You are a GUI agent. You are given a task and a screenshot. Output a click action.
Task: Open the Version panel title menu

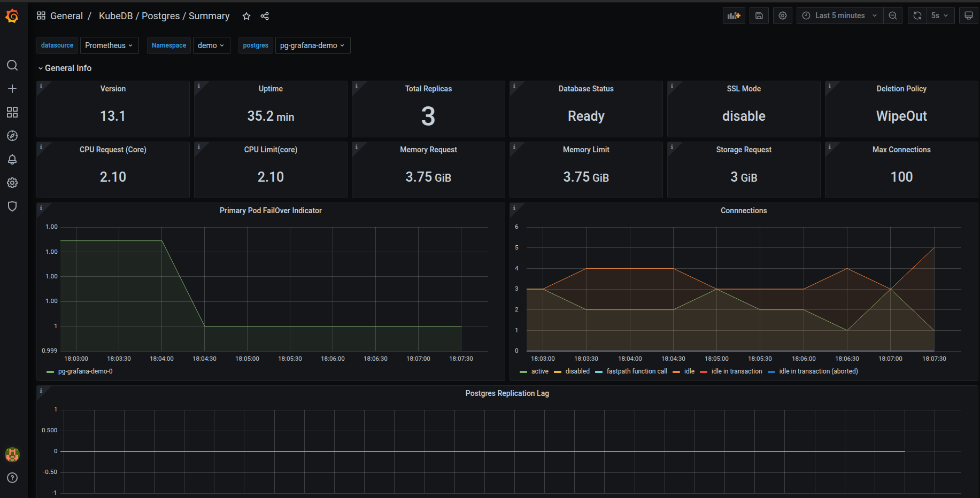click(113, 89)
